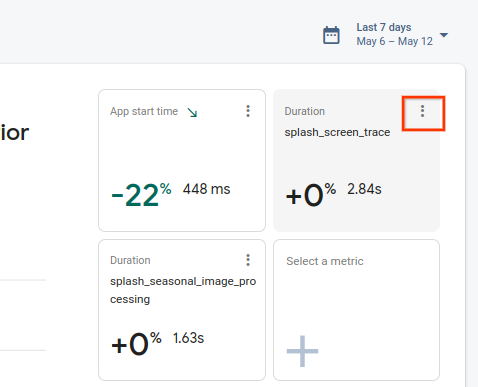Open the calendar date picker icon

[331, 35]
